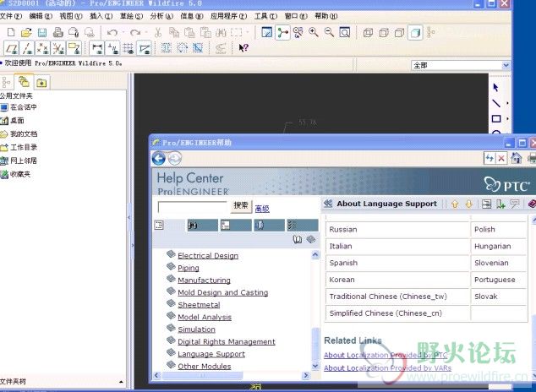Open the 工具(T) menu
536x392 pixels.
tap(265, 16)
